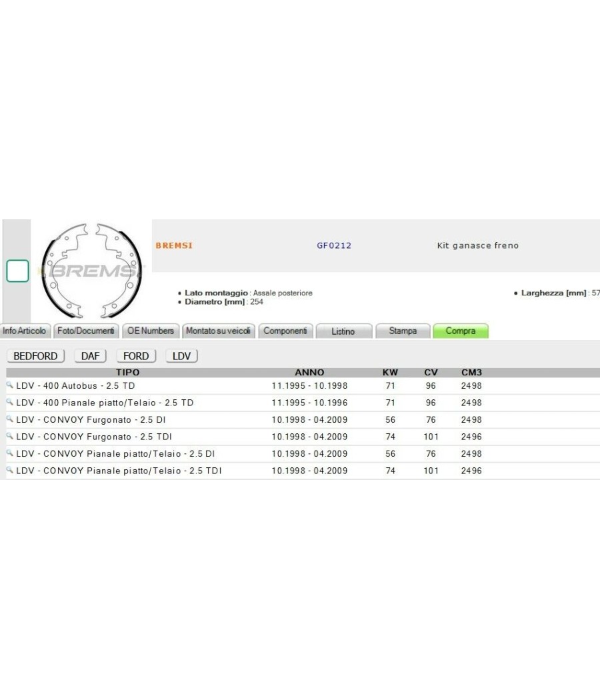Click the Larghezza [mm] specification
The image size is (600, 700).
pos(560,293)
